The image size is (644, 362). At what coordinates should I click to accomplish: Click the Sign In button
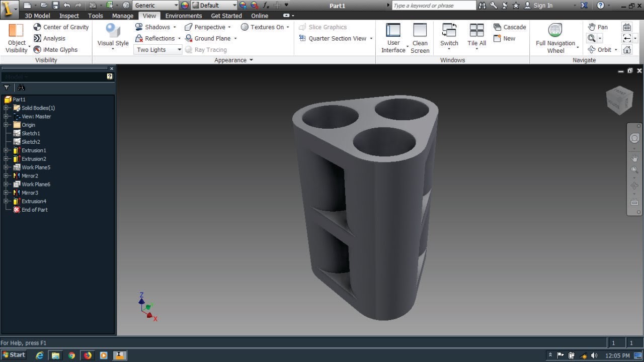[538, 5]
